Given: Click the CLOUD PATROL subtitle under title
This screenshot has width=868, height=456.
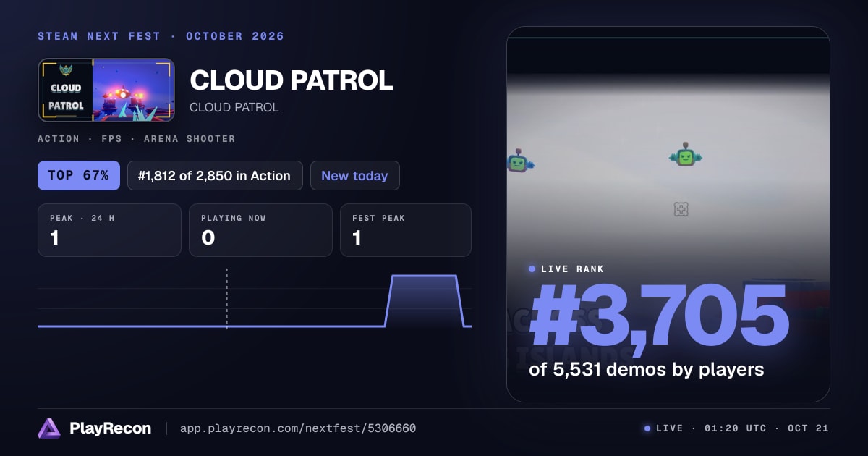Looking at the screenshot, I should [x=234, y=107].
